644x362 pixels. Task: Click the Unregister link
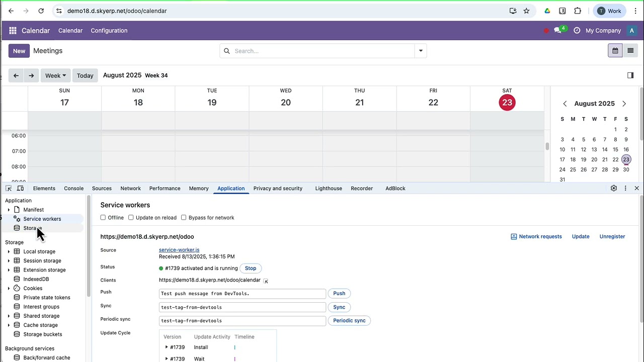612,236
